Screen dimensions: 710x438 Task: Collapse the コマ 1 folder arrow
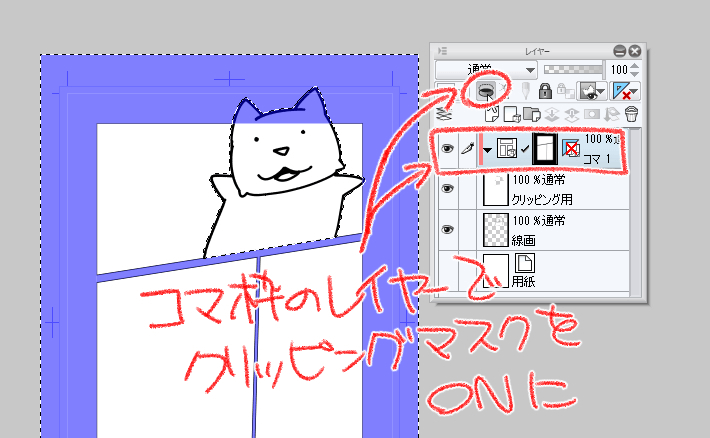click(x=488, y=150)
